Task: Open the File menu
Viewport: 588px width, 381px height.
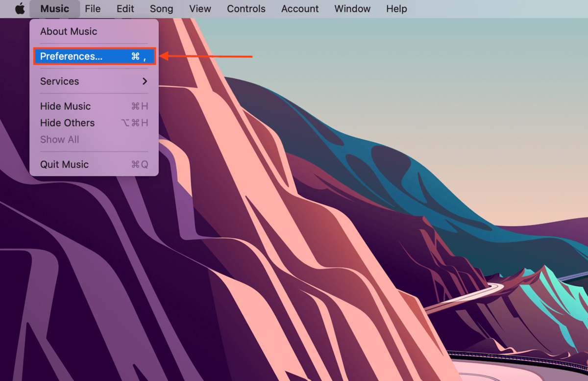Action: coord(93,9)
